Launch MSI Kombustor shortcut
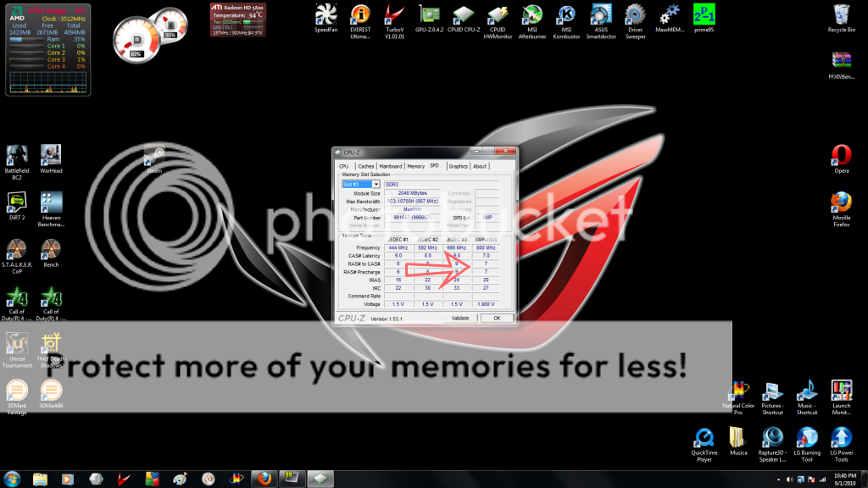Image resolution: width=868 pixels, height=488 pixels. [x=566, y=21]
